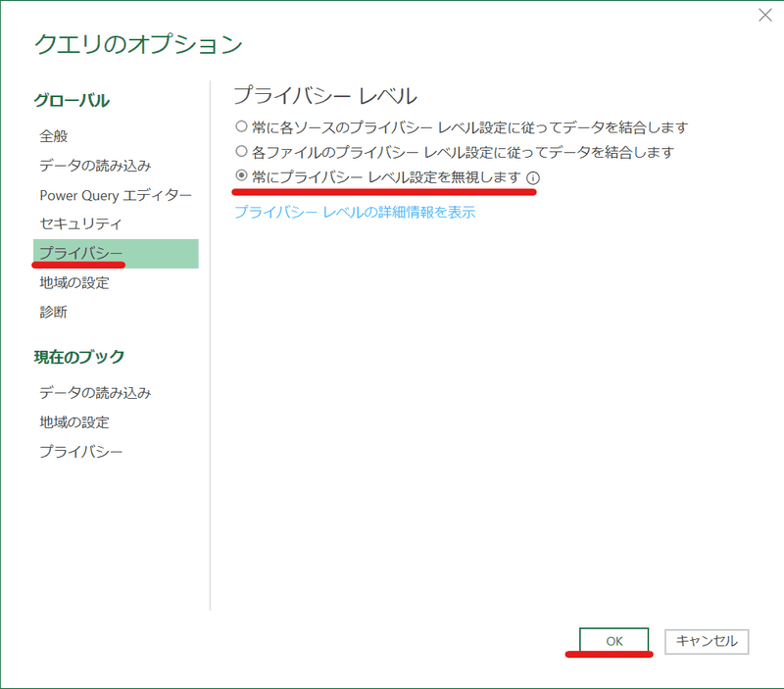
Task: Close the クエリのオプション dialog with X
Action: pos(764,15)
